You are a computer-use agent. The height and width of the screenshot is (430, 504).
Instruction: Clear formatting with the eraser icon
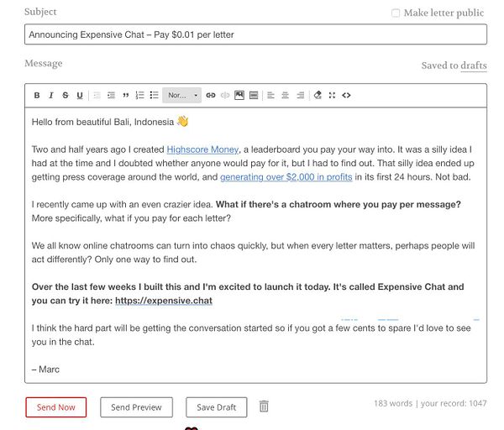tap(318, 95)
